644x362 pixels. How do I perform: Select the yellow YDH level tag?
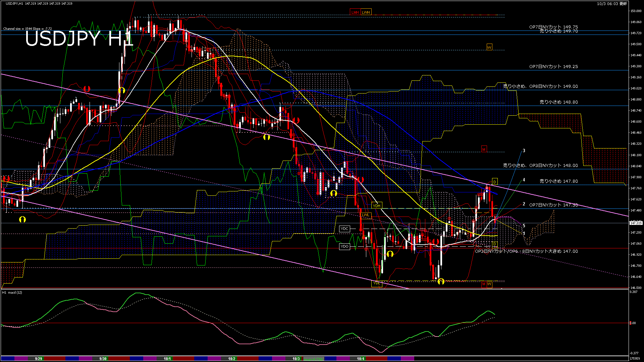click(377, 205)
